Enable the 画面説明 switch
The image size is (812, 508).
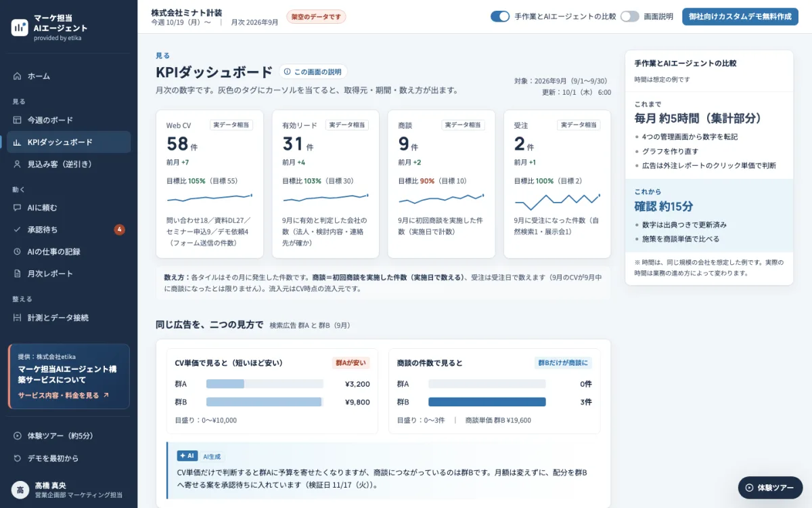pos(629,16)
